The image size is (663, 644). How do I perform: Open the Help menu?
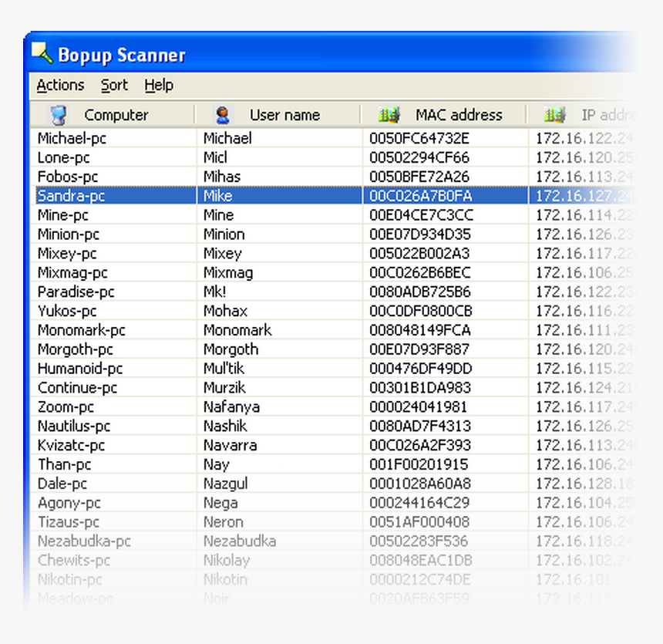159,85
